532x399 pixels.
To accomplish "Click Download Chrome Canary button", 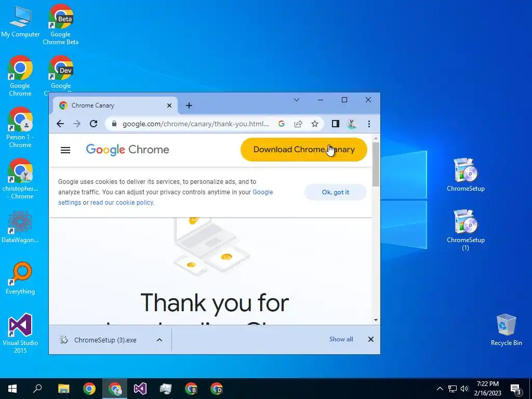I will 303,150.
